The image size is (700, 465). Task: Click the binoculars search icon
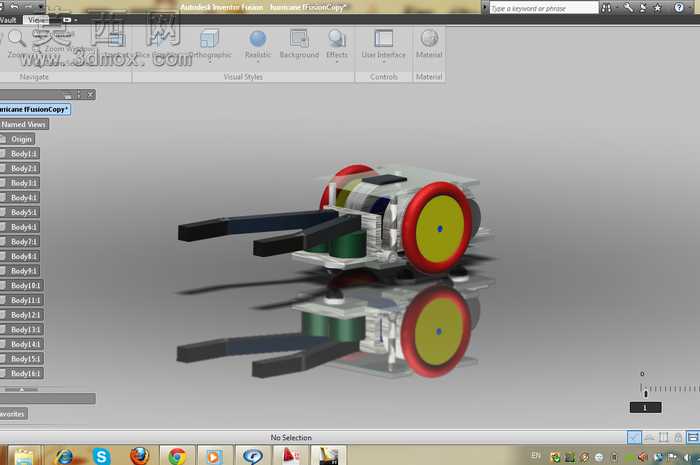606,8
